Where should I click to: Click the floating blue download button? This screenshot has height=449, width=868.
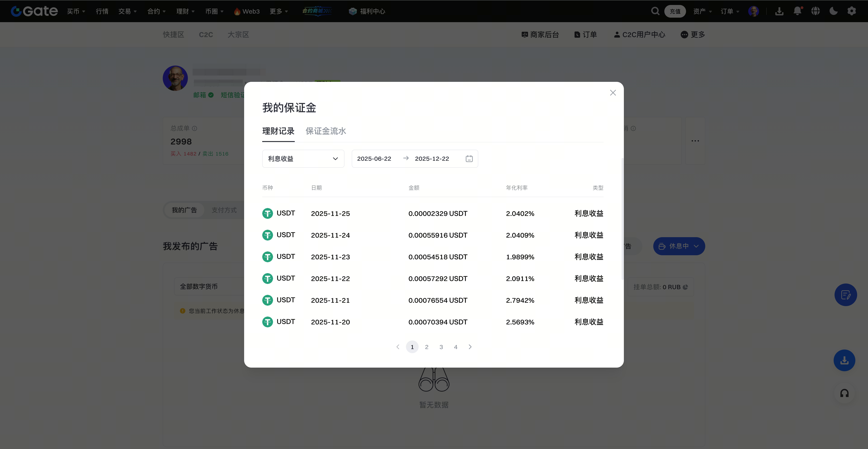(844, 360)
